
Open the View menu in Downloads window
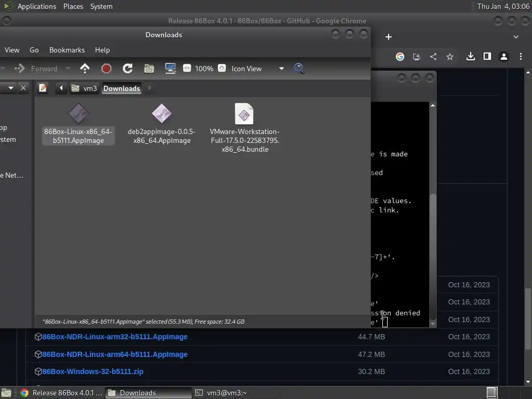[12, 50]
